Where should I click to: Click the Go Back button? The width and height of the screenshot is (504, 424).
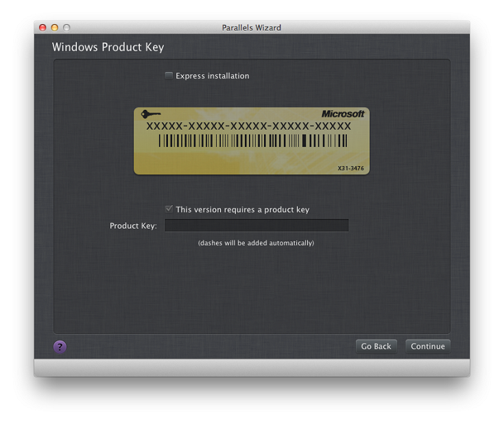coord(376,346)
